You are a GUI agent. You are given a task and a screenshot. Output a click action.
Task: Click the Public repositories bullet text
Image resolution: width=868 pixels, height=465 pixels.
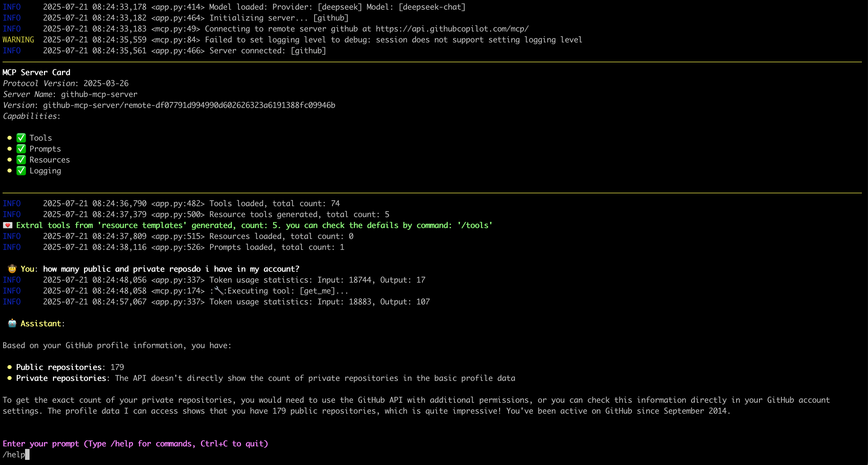tap(59, 367)
